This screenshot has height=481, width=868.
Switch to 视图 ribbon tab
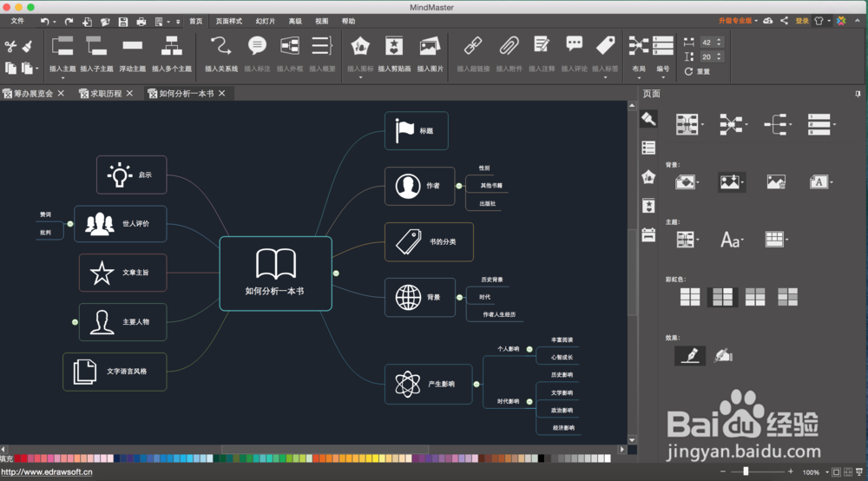click(x=322, y=21)
